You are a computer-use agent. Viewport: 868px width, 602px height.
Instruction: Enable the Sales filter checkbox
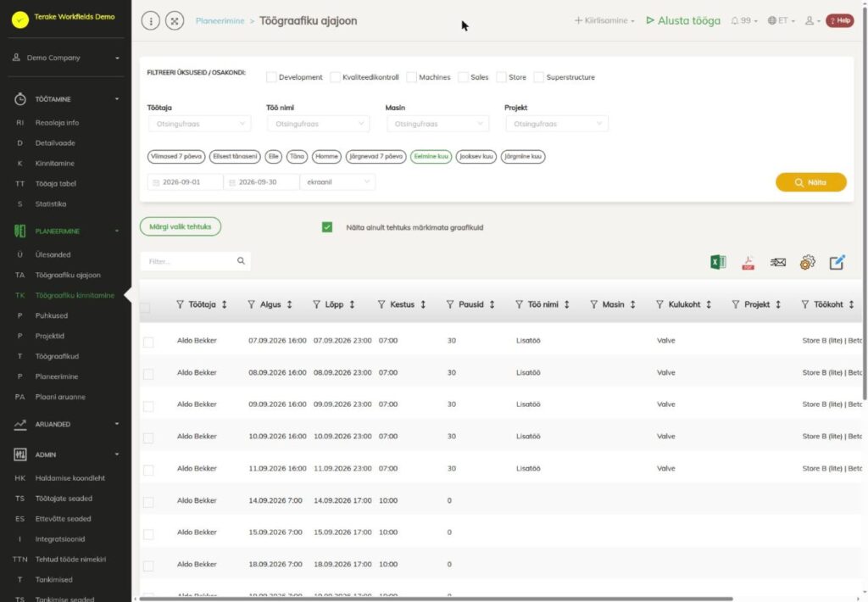pyautogui.click(x=464, y=77)
